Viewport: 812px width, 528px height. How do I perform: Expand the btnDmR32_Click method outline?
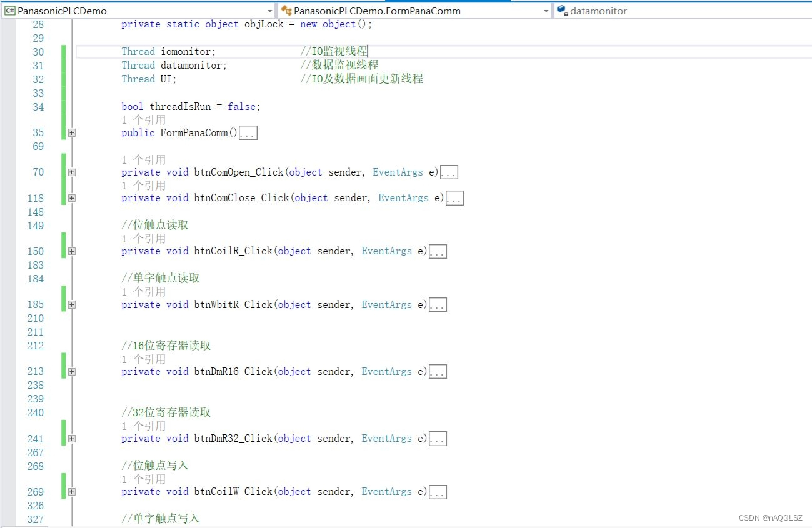click(72, 439)
